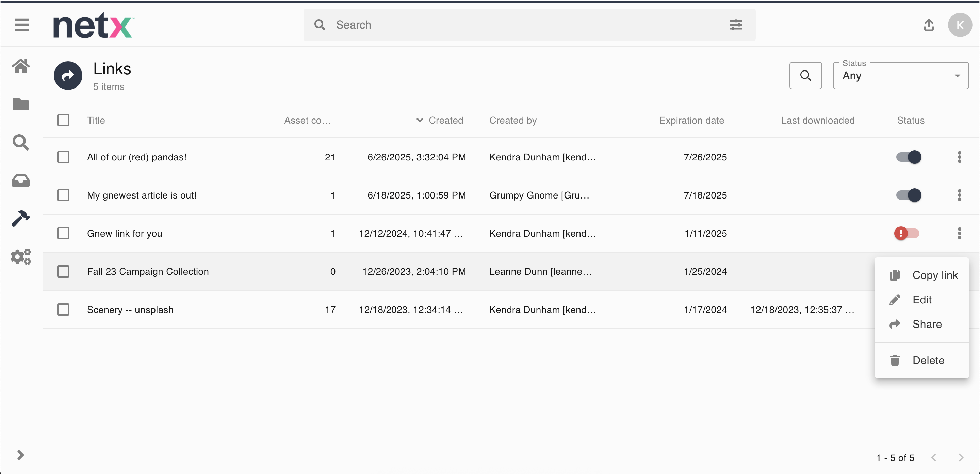Open three-dot menu for gnewest article row
Viewport: 980px width, 474px height.
959,195
